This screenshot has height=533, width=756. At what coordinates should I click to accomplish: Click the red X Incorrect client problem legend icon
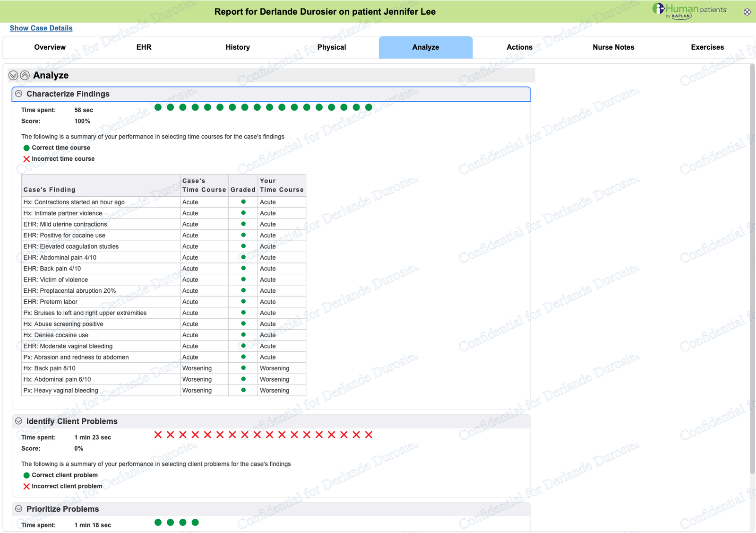coord(26,486)
